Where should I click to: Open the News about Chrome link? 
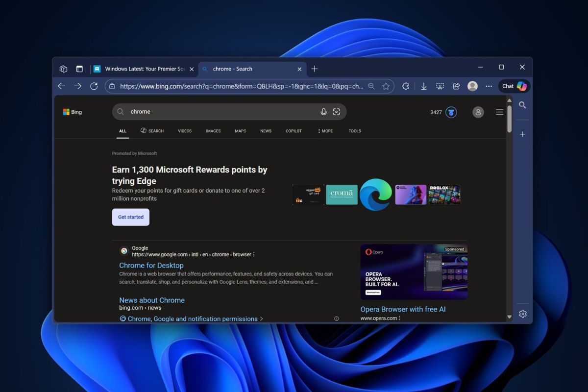click(x=152, y=300)
